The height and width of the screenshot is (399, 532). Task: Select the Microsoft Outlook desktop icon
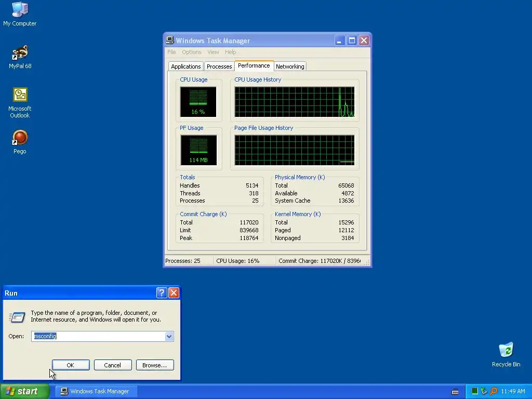coord(20,102)
